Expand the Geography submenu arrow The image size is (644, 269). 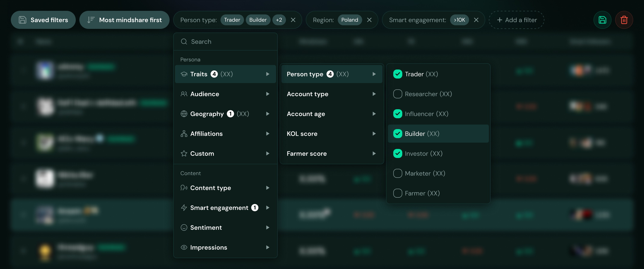(268, 114)
